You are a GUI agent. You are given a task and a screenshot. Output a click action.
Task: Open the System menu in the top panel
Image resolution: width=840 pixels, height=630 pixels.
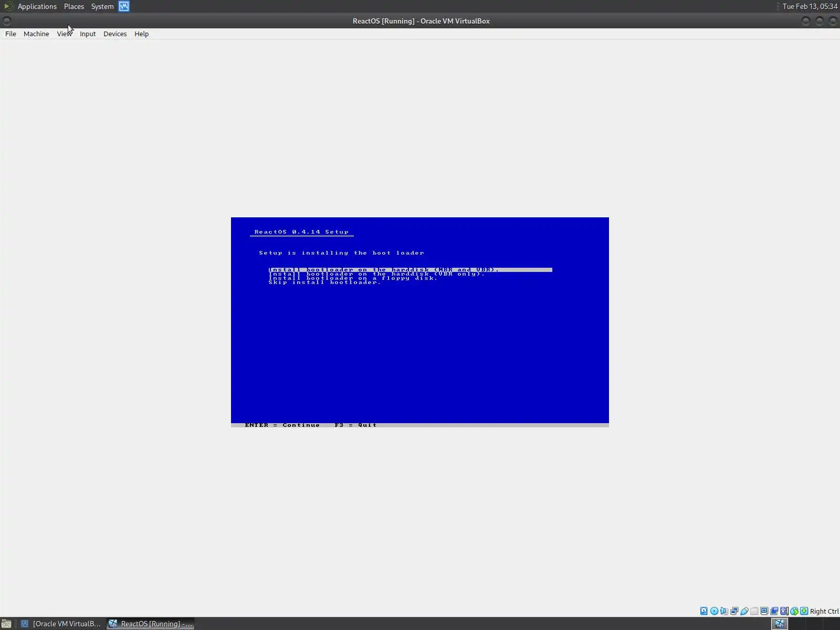(x=102, y=6)
